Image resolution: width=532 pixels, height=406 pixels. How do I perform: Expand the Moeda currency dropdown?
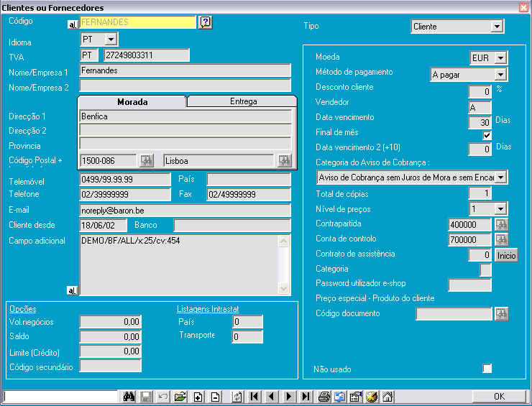coord(500,58)
